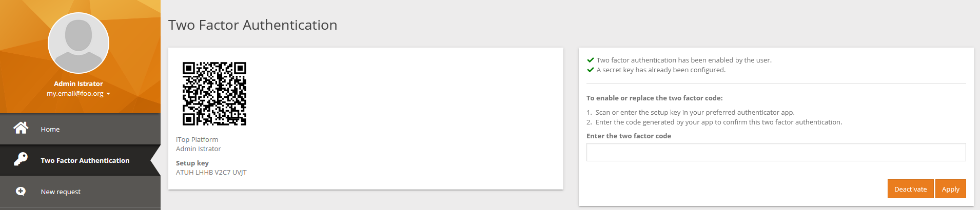Select Two Factor Authentication sidebar entry
980x210 pixels.
85,160
